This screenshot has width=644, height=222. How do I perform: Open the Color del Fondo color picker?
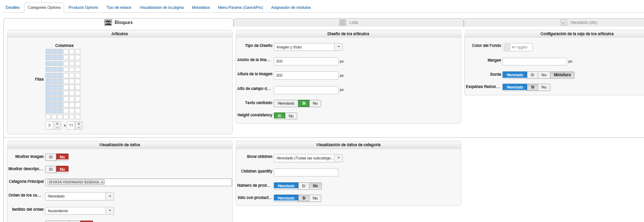(507, 47)
